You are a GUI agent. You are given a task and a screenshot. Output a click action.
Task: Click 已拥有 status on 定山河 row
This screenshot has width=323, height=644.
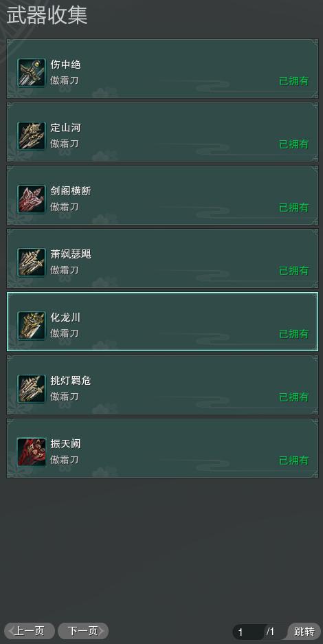click(x=294, y=144)
